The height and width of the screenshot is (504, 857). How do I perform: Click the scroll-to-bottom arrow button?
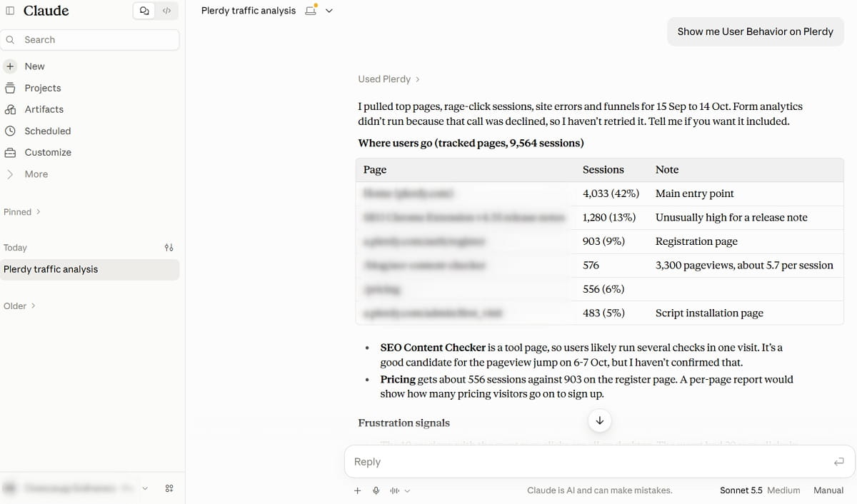(600, 420)
